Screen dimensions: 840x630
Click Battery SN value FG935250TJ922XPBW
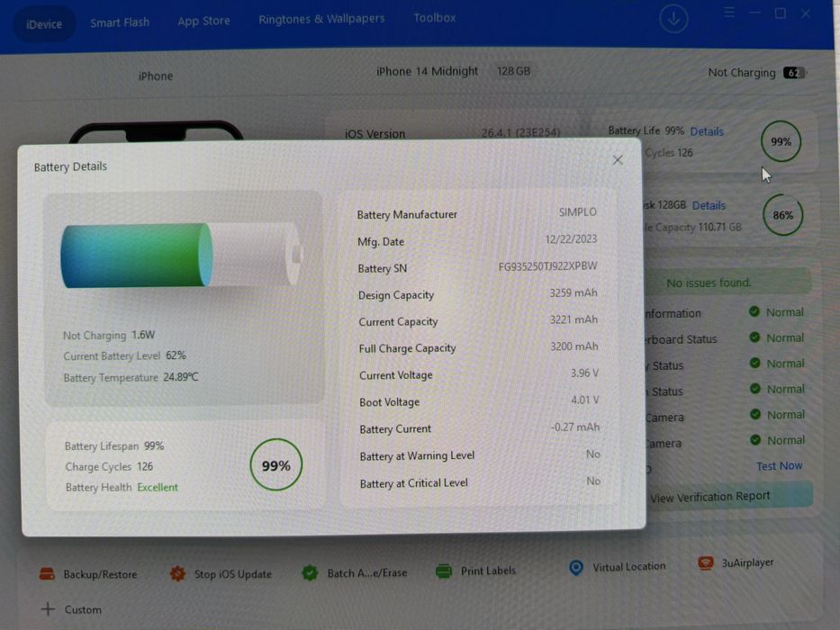coord(547,266)
